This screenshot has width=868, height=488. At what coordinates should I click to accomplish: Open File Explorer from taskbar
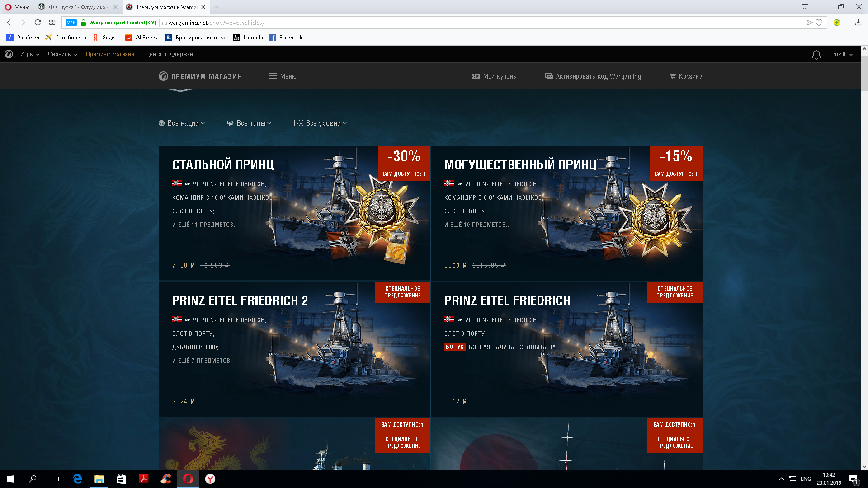[x=99, y=479]
